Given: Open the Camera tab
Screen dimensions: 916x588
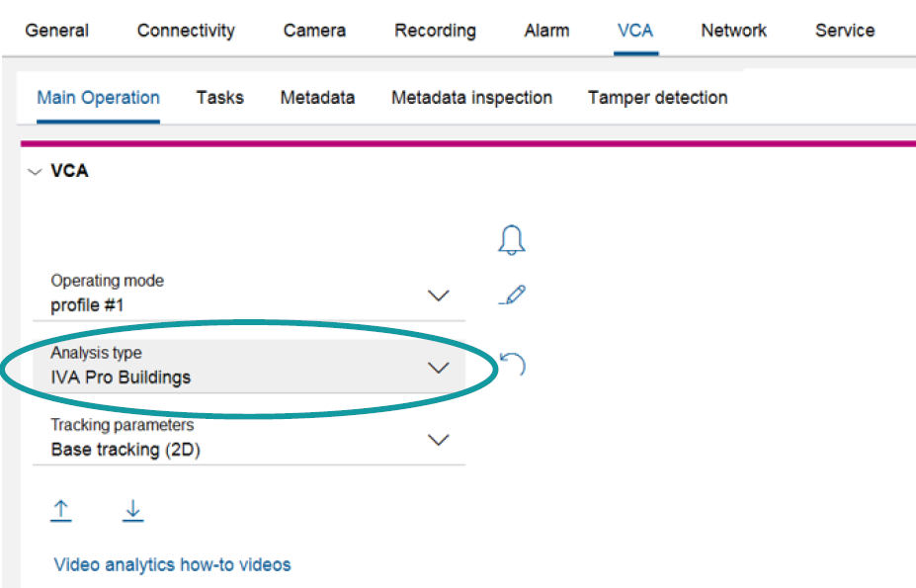Looking at the screenshot, I should [314, 31].
